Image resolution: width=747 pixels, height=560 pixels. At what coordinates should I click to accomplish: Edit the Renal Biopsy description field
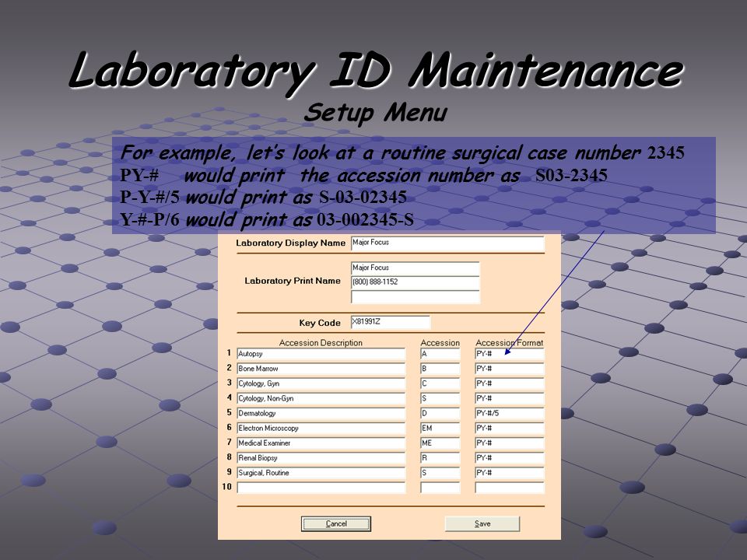click(321, 457)
